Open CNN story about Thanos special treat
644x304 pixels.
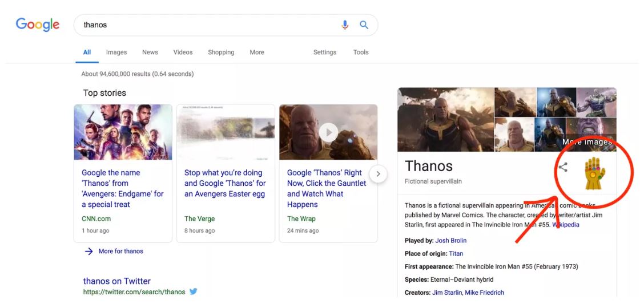[122, 188]
